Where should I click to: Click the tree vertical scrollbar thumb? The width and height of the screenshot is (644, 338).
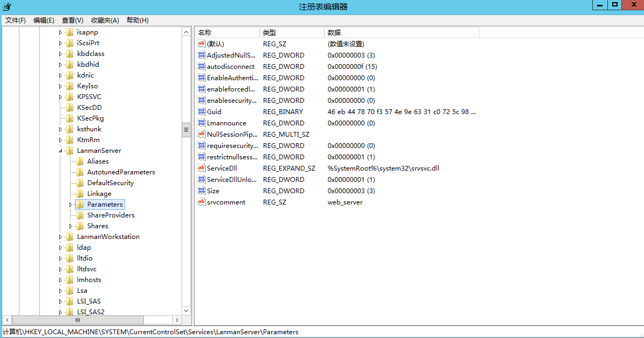(186, 130)
